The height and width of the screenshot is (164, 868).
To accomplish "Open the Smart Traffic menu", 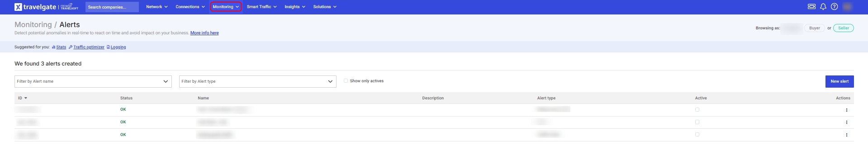I will 261,7.
